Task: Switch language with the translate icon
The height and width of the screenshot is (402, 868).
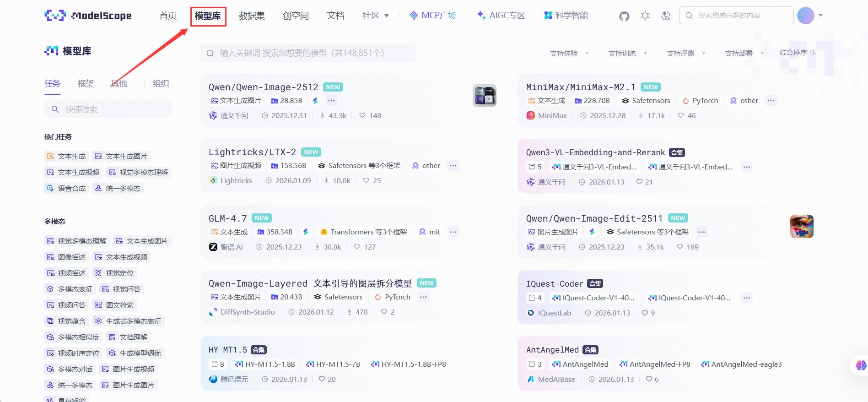Action: coord(666,16)
